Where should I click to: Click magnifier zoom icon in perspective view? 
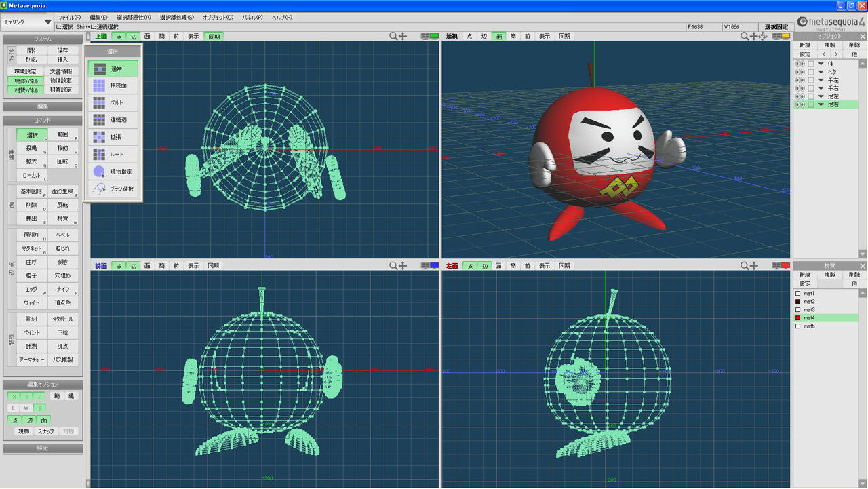point(745,36)
